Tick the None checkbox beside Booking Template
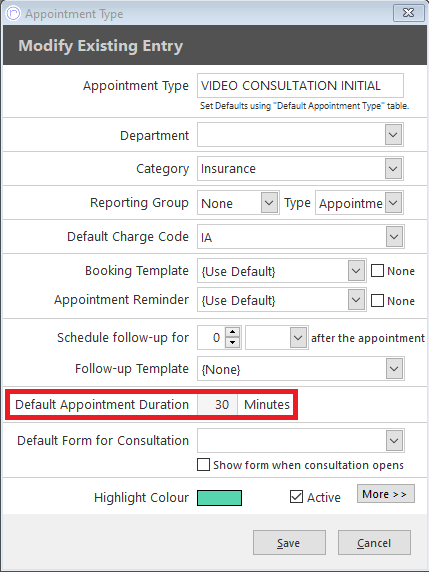 coord(377,271)
